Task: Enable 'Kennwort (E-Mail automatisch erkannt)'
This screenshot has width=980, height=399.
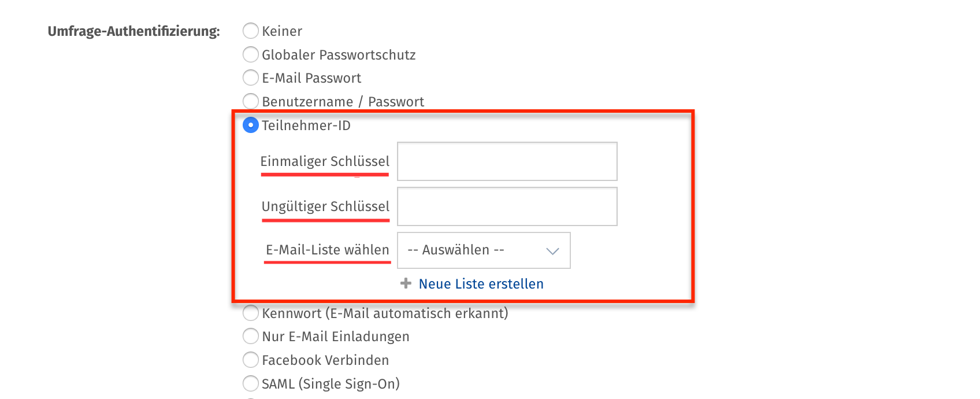Action: (251, 313)
